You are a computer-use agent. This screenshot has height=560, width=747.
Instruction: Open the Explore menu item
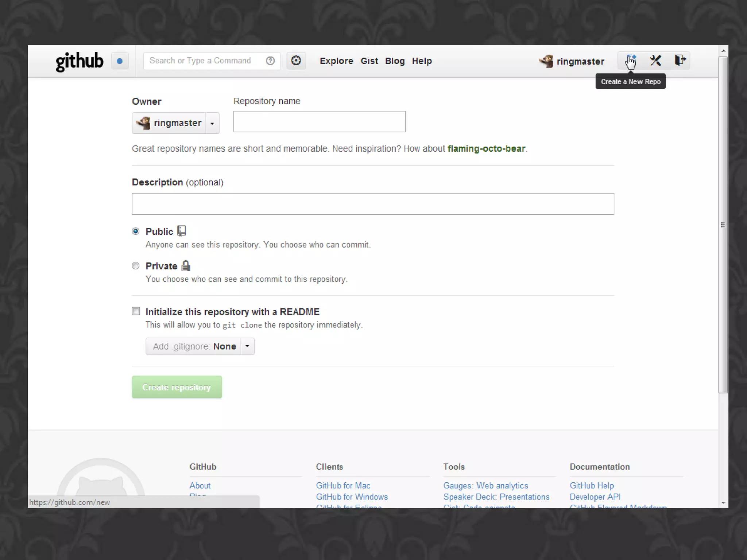click(336, 61)
